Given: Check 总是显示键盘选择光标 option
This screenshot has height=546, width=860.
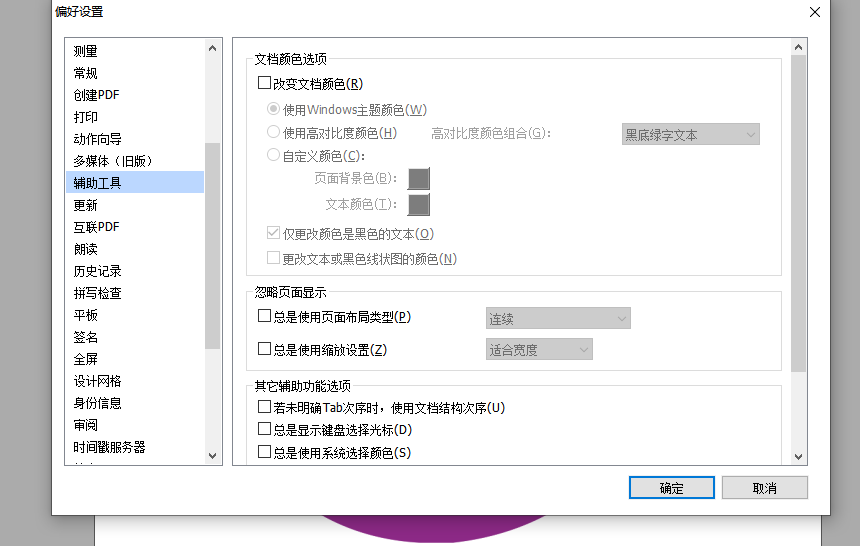Looking at the screenshot, I should point(264,429).
